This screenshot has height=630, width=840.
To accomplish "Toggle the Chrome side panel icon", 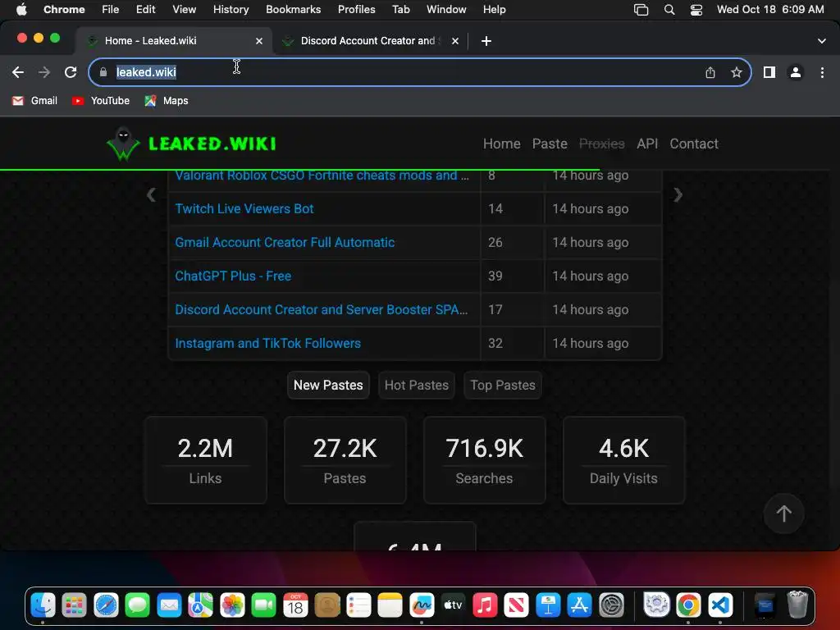I will click(769, 72).
